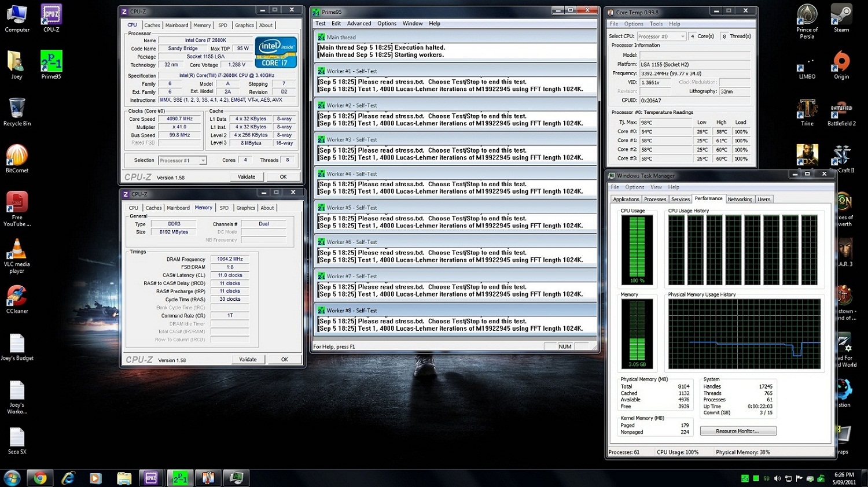Open Graphics tab in lower CPU-Z window
Screen dimensions: 868x487
(x=245, y=208)
